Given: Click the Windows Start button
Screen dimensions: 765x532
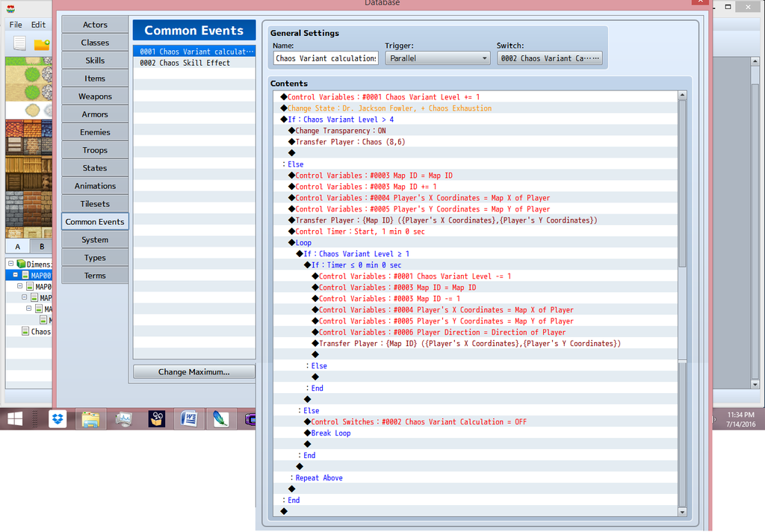Looking at the screenshot, I should coord(15,419).
